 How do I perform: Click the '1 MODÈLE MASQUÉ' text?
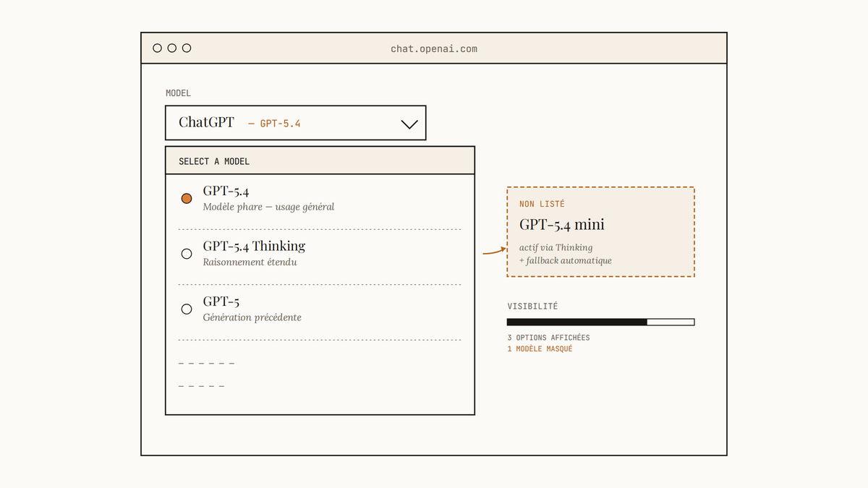click(x=540, y=348)
